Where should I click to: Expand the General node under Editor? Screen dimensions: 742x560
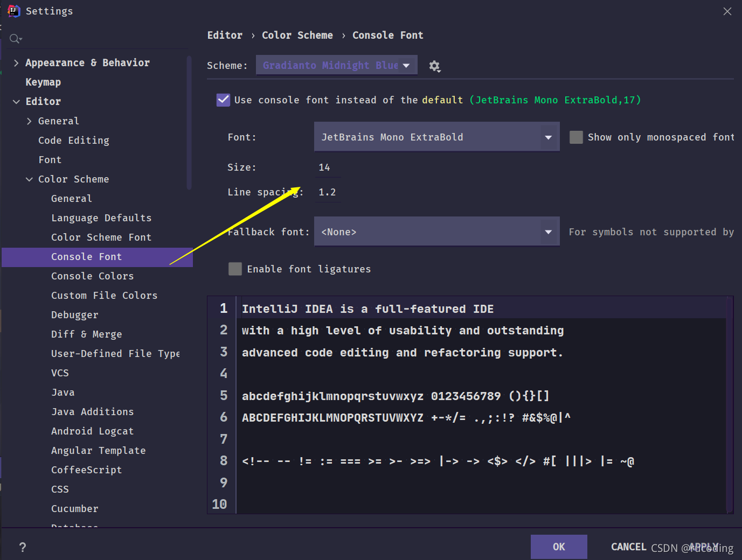(x=29, y=121)
